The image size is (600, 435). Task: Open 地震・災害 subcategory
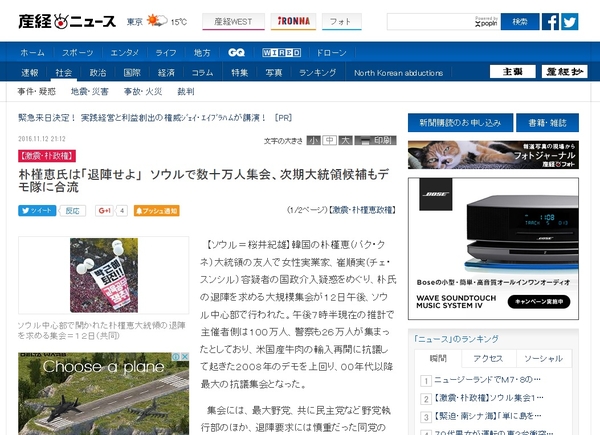(x=90, y=91)
